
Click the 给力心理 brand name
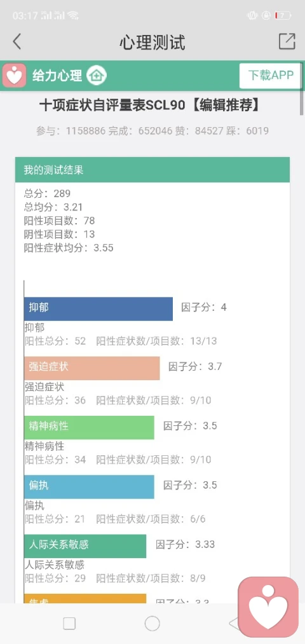57,76
